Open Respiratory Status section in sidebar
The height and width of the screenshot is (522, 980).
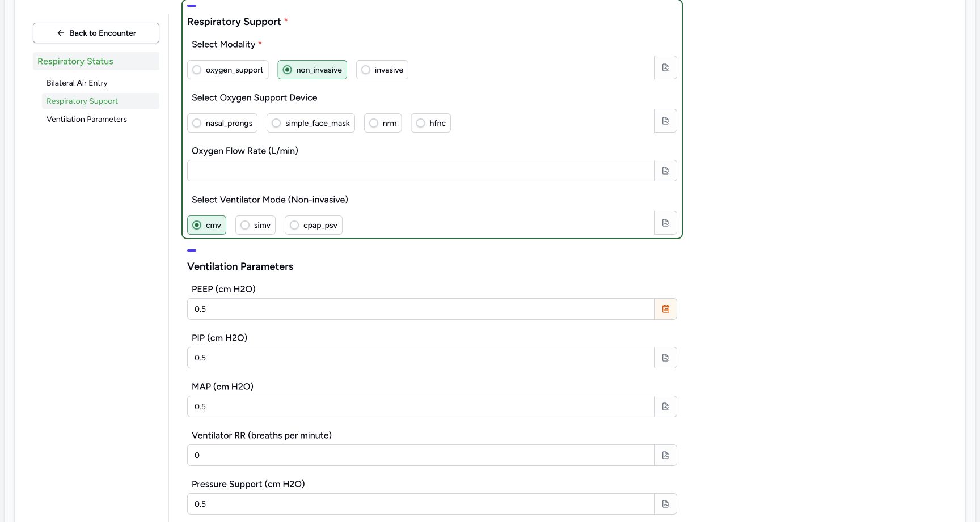click(96, 61)
